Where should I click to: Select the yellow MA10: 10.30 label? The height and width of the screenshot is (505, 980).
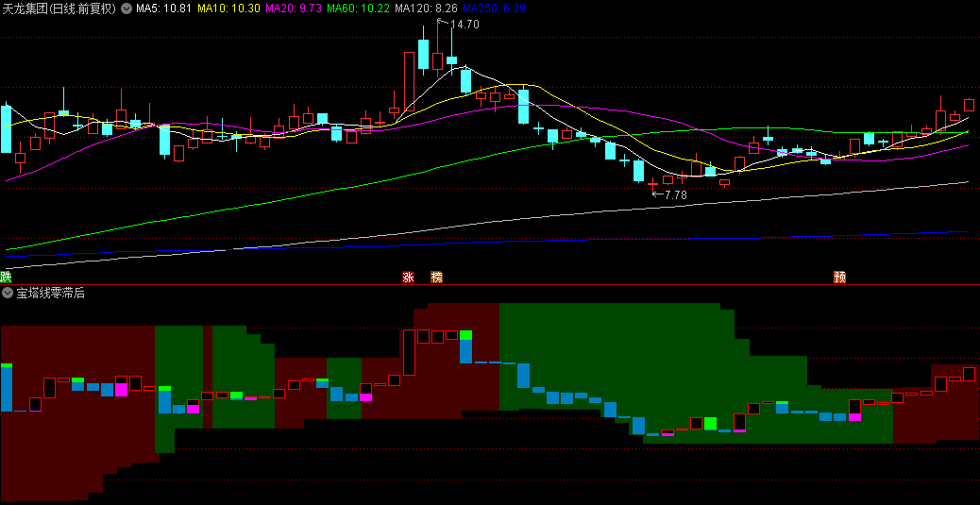coord(228,8)
